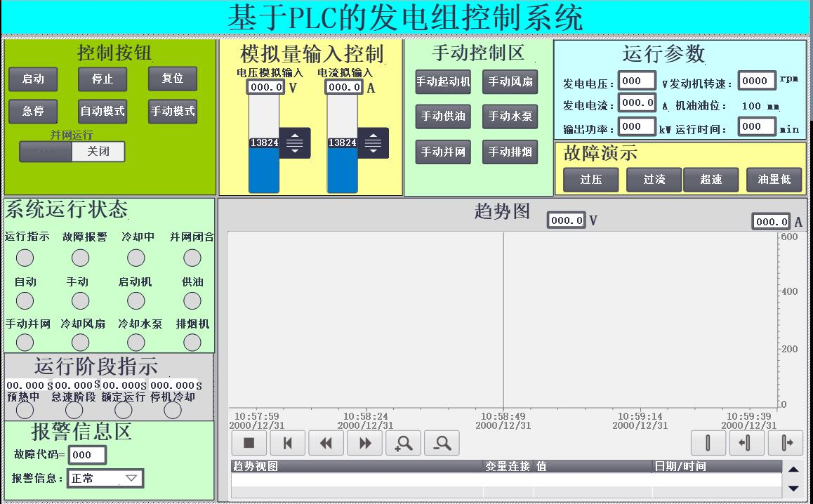The image size is (813, 504).
Task: Click the stop icon in trend toolbar
Action: pos(249,443)
